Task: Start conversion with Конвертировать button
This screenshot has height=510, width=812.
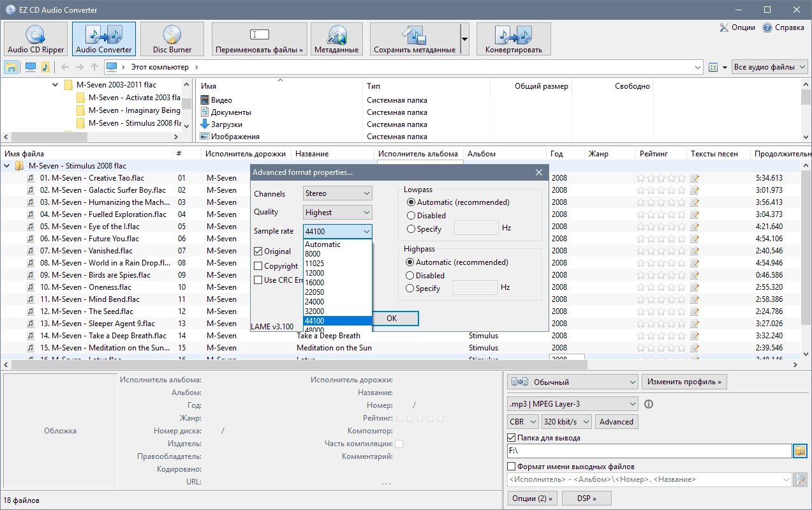Action: [x=513, y=39]
